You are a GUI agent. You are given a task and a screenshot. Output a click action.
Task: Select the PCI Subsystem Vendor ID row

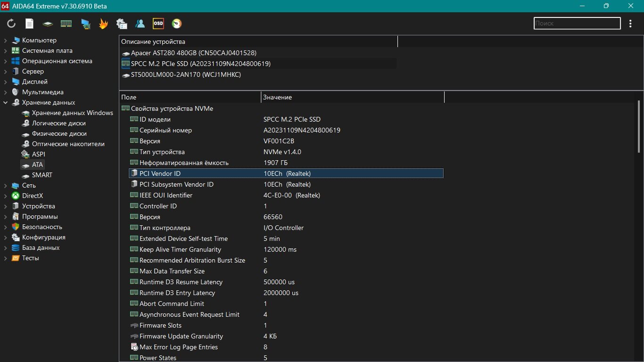click(286, 185)
